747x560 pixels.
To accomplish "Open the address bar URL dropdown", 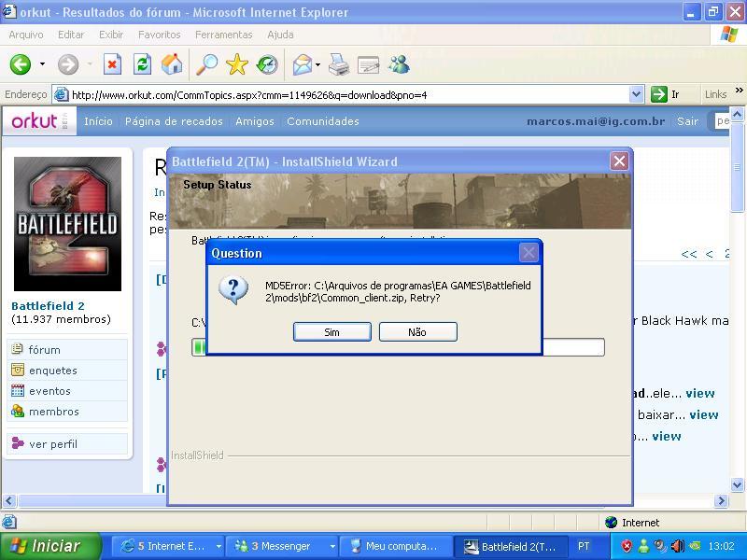I will coord(636,94).
